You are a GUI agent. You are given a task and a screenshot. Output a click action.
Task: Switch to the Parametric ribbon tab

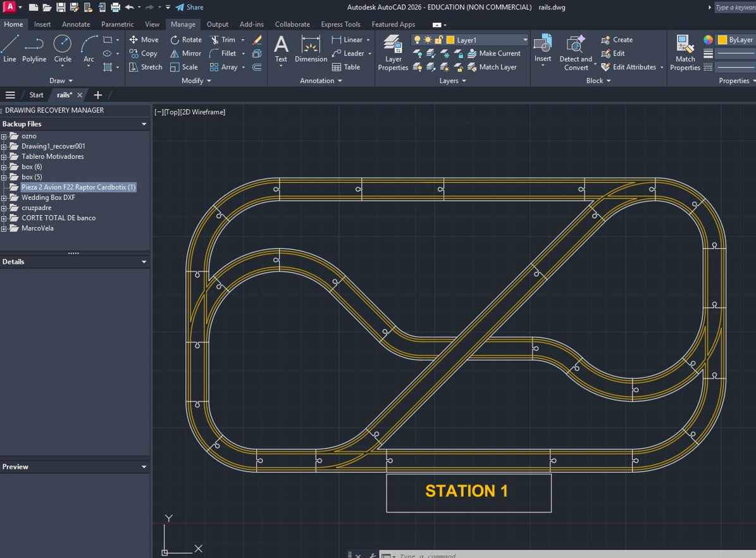pyautogui.click(x=117, y=24)
